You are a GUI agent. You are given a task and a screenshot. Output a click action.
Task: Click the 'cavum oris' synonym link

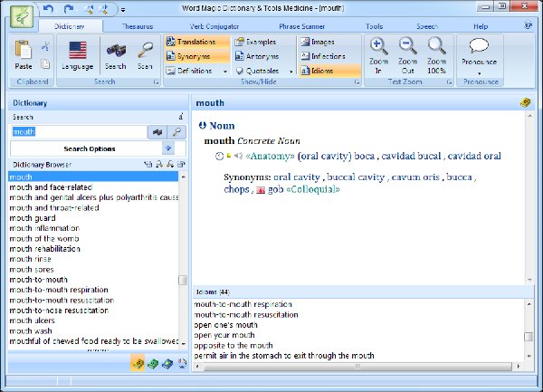pyautogui.click(x=415, y=177)
